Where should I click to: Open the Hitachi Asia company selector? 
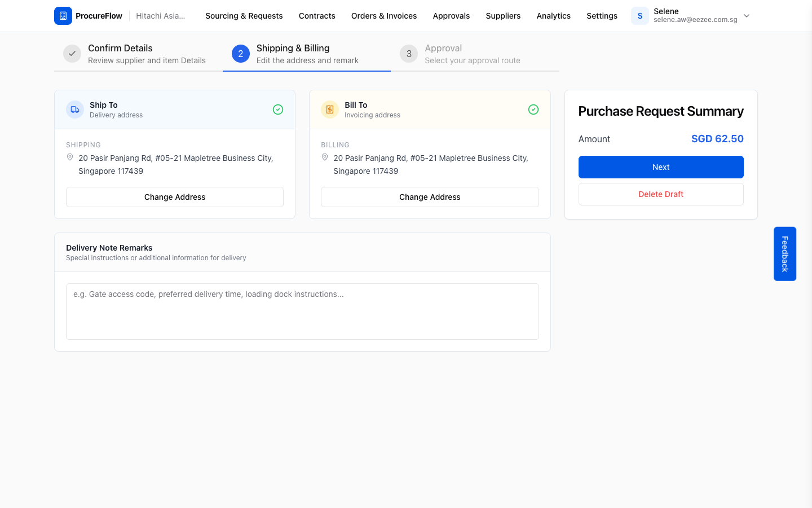click(161, 16)
